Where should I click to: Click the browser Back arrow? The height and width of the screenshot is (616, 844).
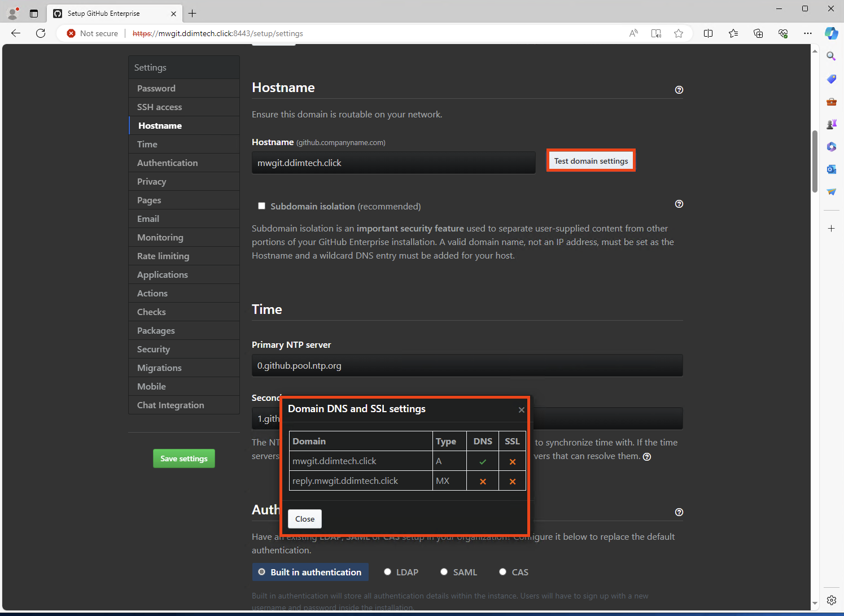click(x=16, y=33)
